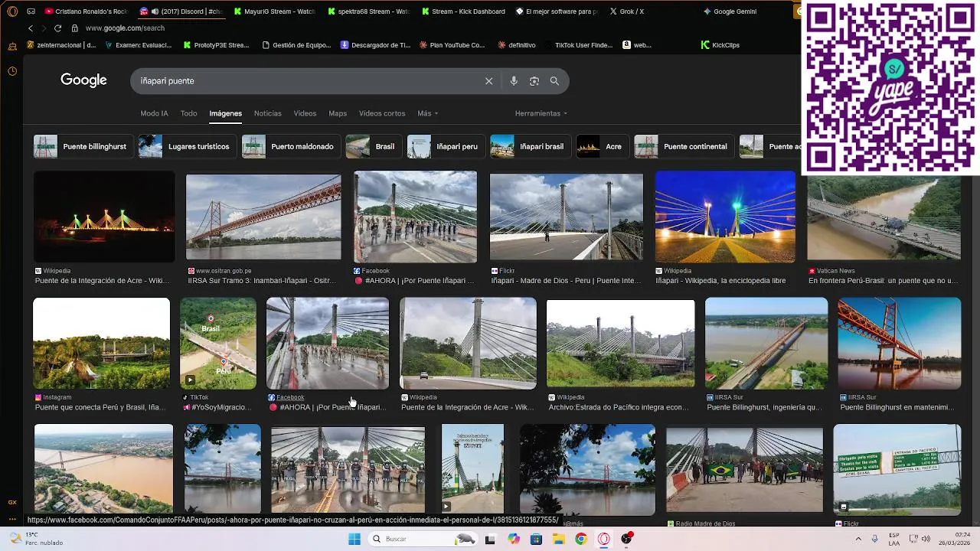Switch to the Videos tab
Viewport: 980px width, 551px height.
pos(305,113)
